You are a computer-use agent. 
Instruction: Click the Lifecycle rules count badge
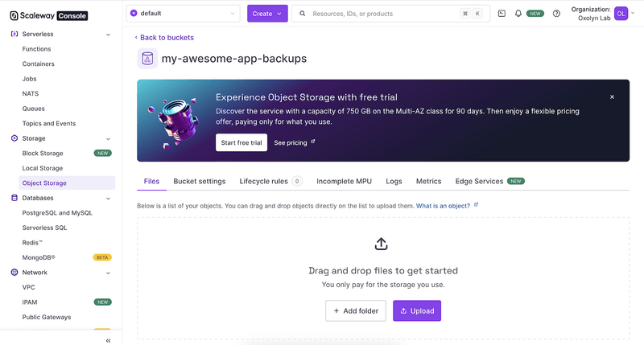tap(297, 181)
